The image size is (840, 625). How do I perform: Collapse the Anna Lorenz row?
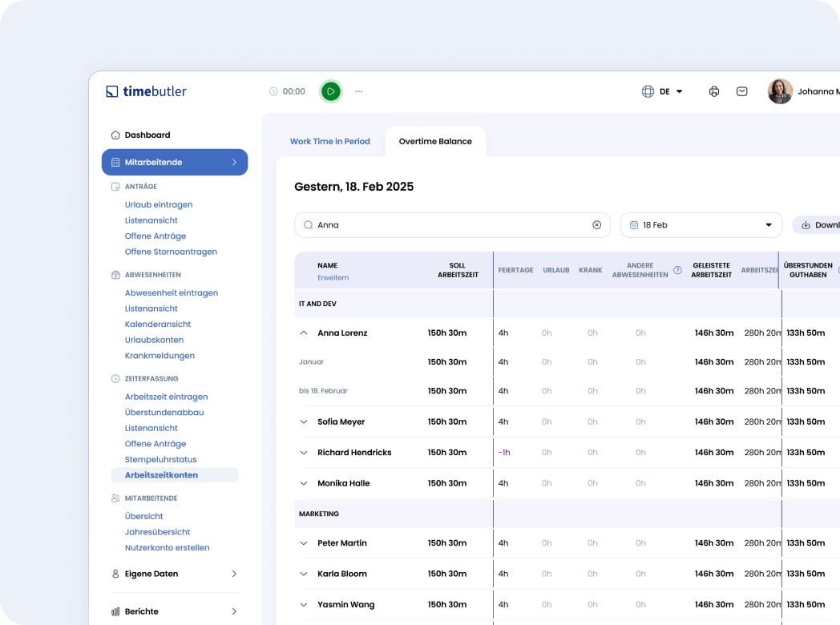point(304,333)
